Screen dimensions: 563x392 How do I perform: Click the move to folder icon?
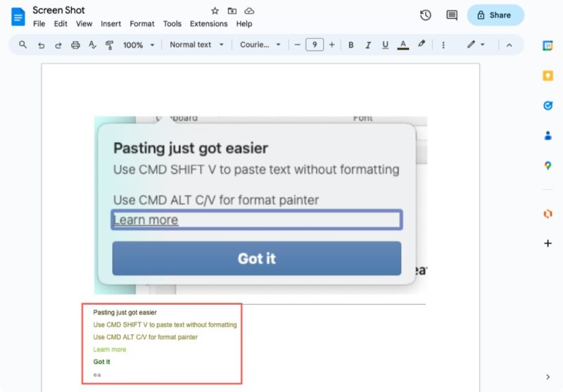pos(232,11)
